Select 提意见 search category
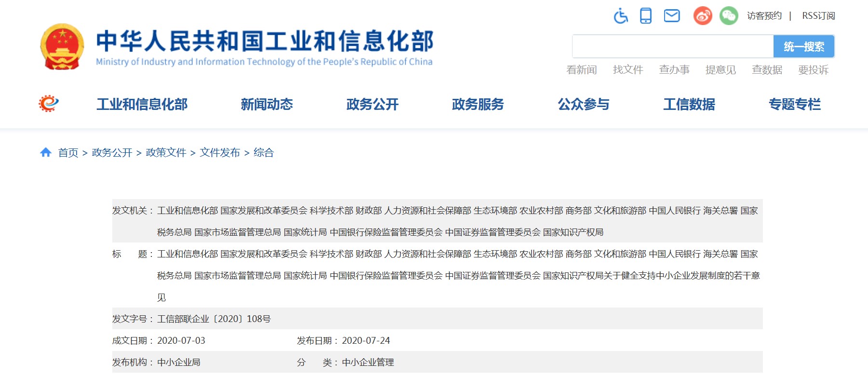The image size is (868, 390). click(x=721, y=70)
